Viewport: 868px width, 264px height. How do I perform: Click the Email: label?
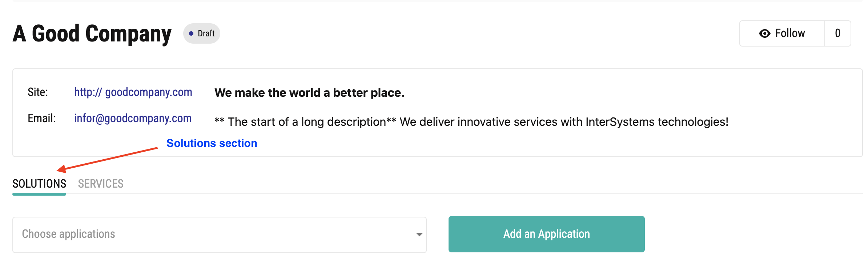tap(42, 119)
